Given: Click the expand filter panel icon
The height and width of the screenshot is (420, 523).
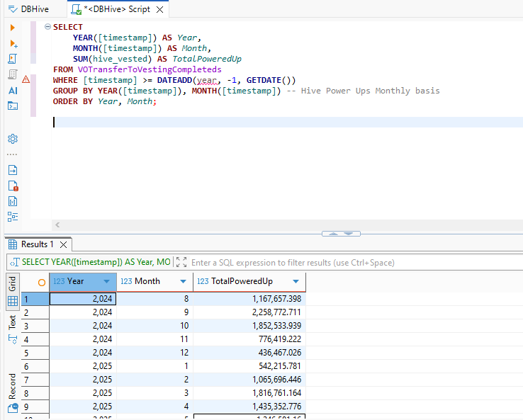Looking at the screenshot, I should click(181, 262).
